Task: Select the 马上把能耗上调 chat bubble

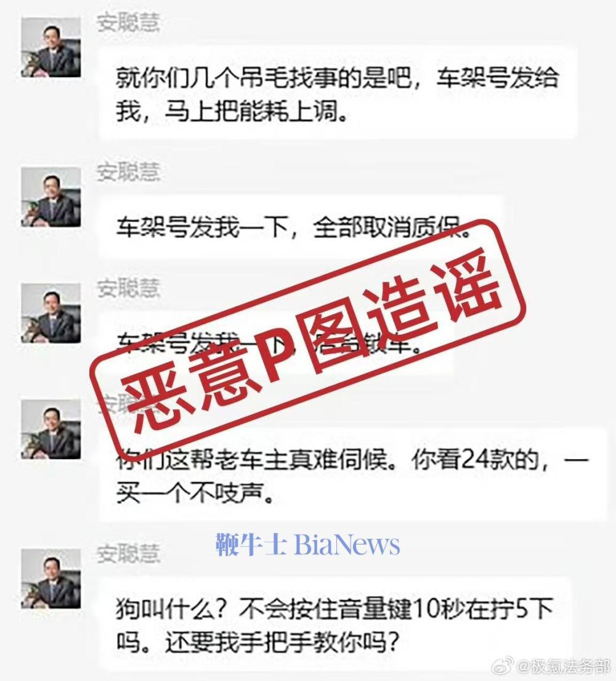Action: 338,93
